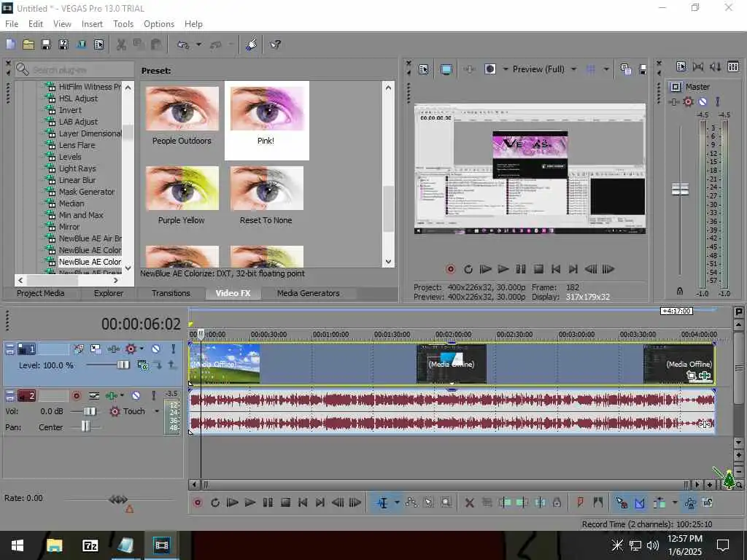
Task: Switch to the Media Generators tab
Action: (x=309, y=293)
